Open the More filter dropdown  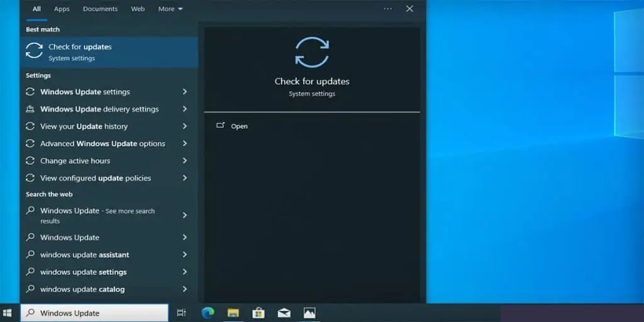point(170,9)
